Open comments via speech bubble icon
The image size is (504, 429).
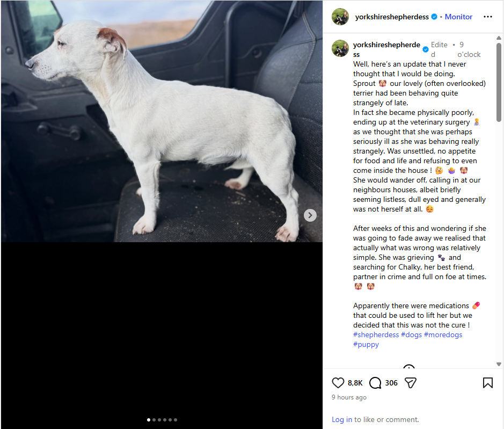pos(375,383)
